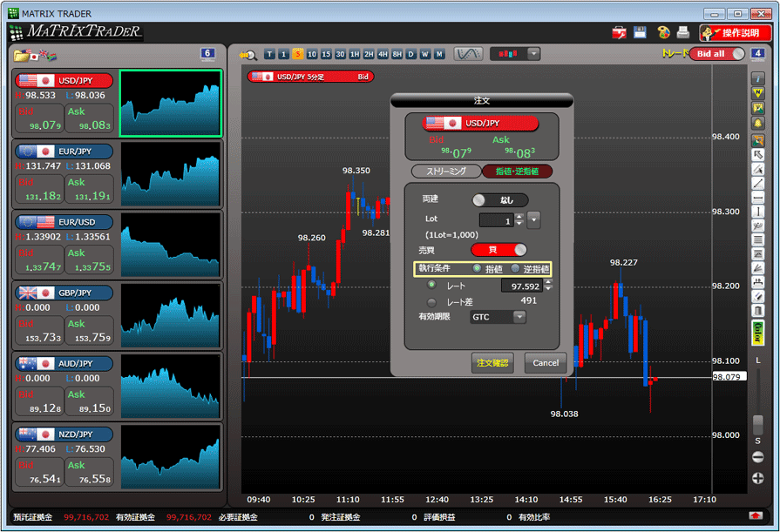The height and width of the screenshot is (532, 780).
Task: Select the eraser tool in sidebar
Action: 757,297
